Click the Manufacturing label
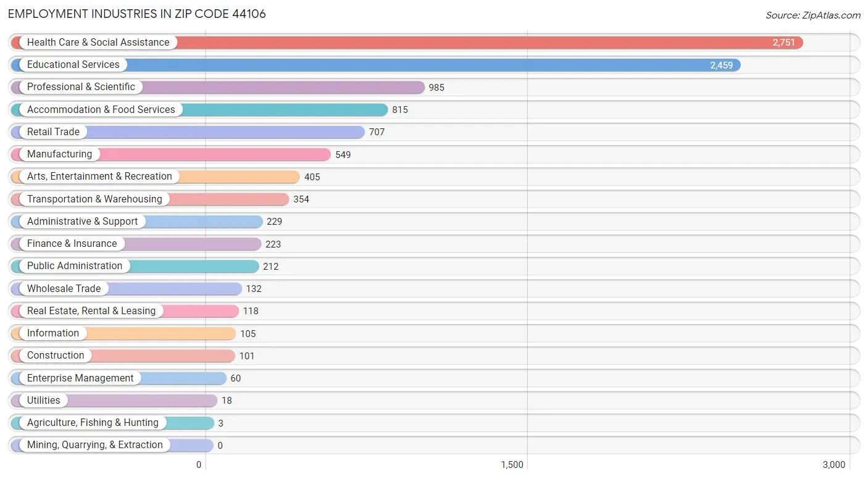The width and height of the screenshot is (868, 479). click(59, 154)
